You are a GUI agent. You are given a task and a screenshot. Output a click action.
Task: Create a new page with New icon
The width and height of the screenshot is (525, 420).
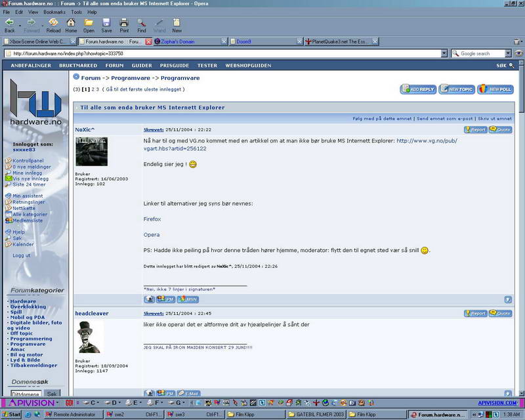pos(177,26)
